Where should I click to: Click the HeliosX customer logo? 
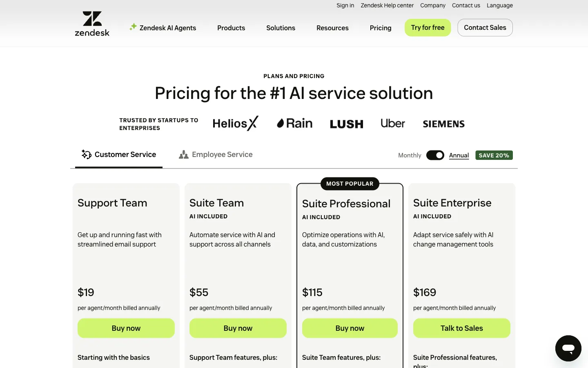236,123
